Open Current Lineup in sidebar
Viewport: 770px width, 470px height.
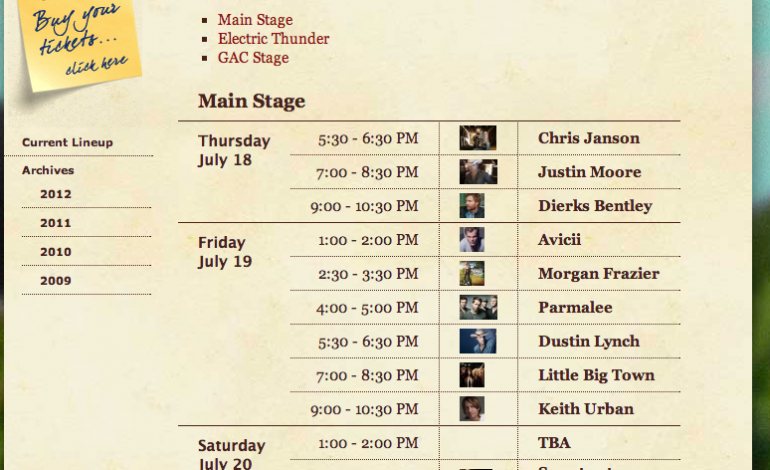67,143
